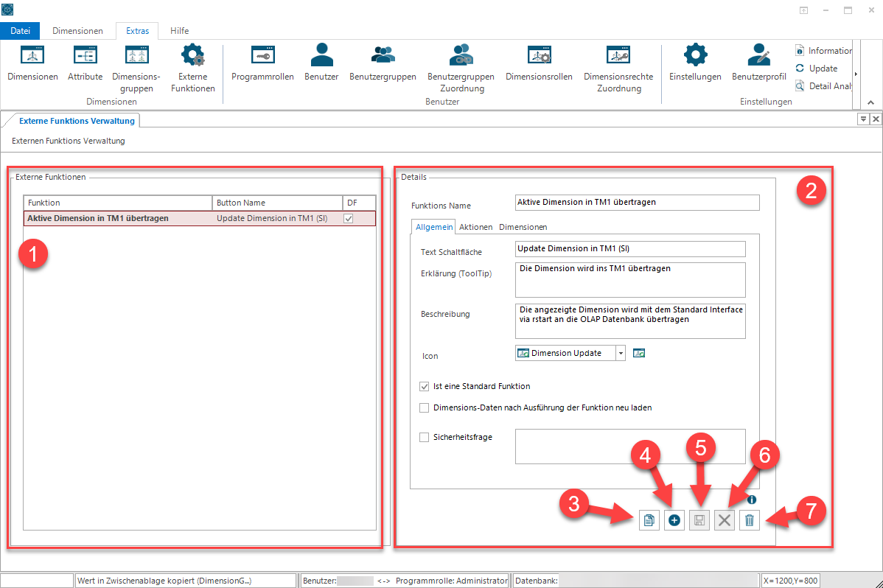Click the copy function icon button

[x=649, y=520]
